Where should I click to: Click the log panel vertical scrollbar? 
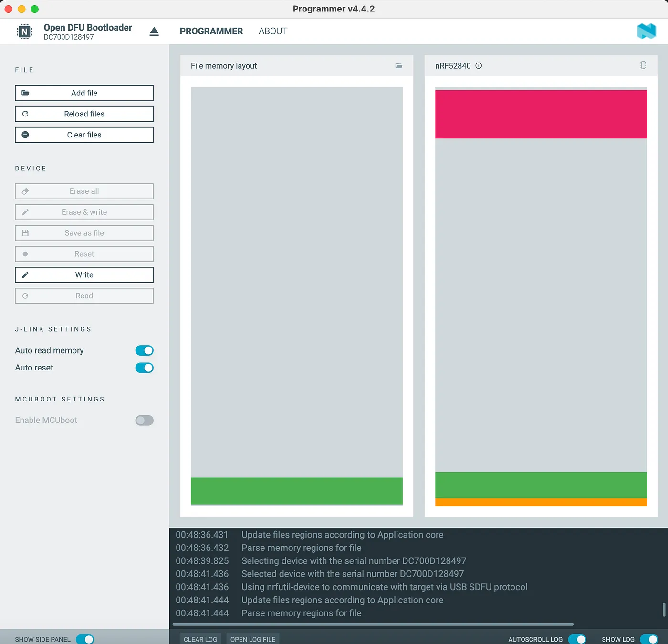click(664, 610)
